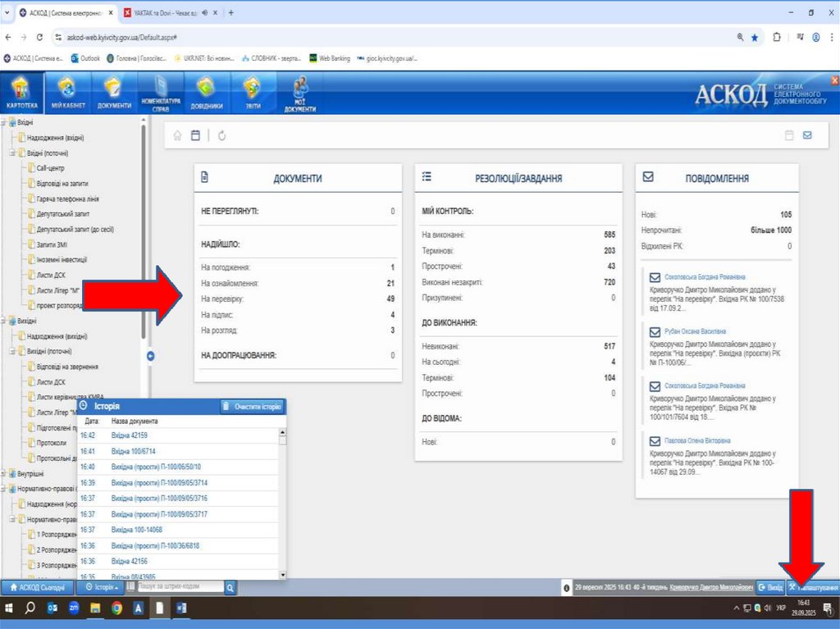Open Номенклатура справ icon

161,93
